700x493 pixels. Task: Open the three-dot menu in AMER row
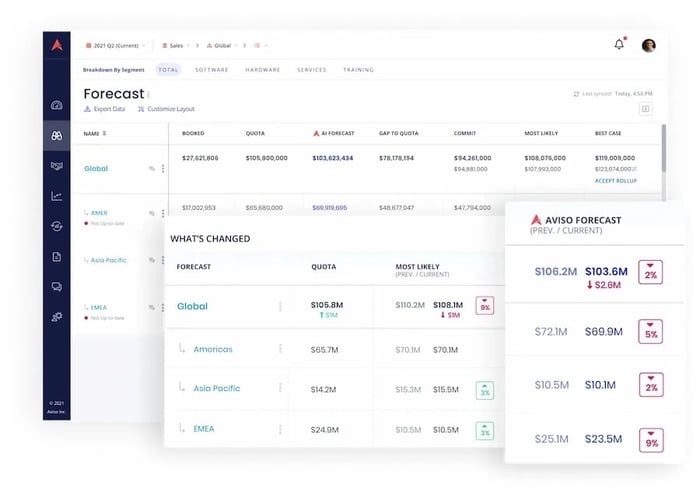click(163, 213)
